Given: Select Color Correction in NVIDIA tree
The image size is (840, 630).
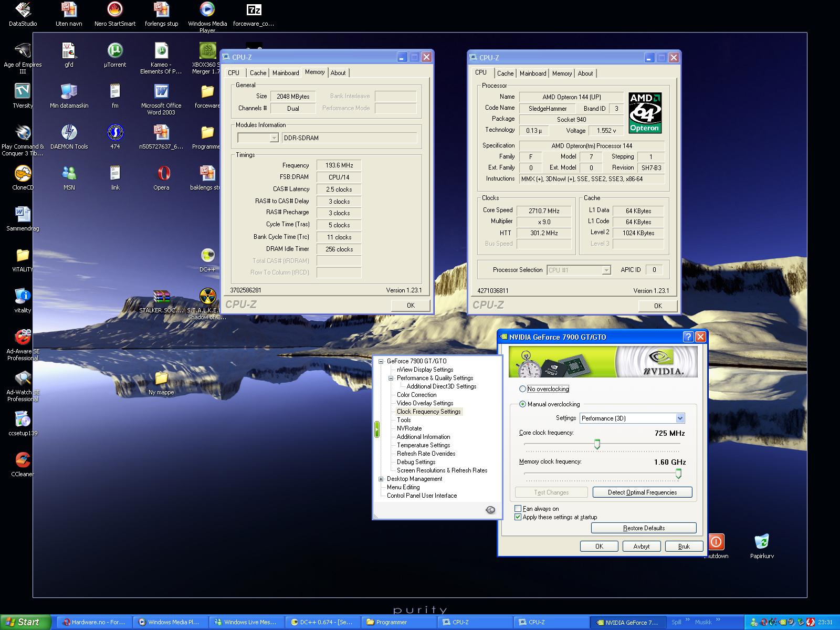Looking at the screenshot, I should pyautogui.click(x=416, y=395).
